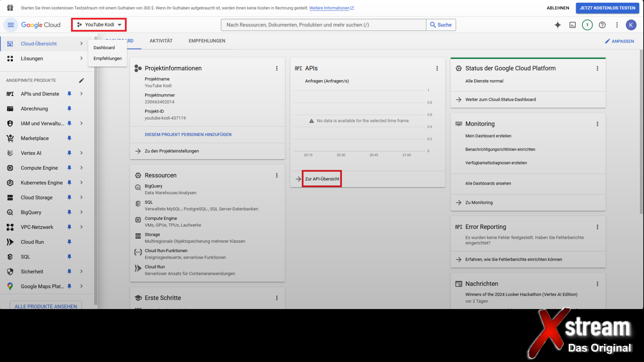Image resolution: width=644 pixels, height=362 pixels.
Task: Click the resource search input field
Action: click(x=323, y=25)
